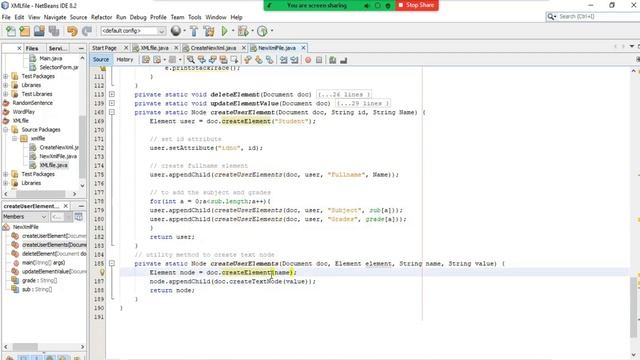Click the New Project toolbar icon

25,31
